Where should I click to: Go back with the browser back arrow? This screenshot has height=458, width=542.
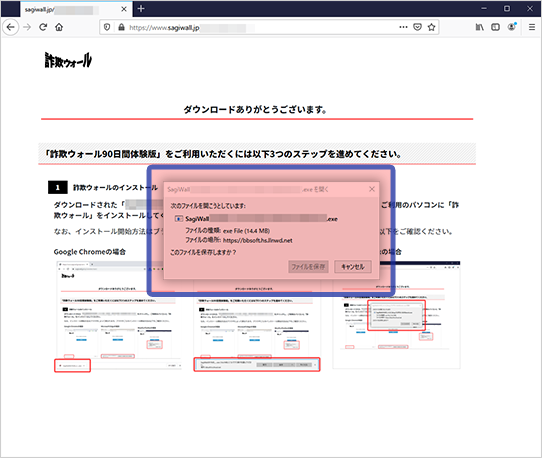[11, 27]
